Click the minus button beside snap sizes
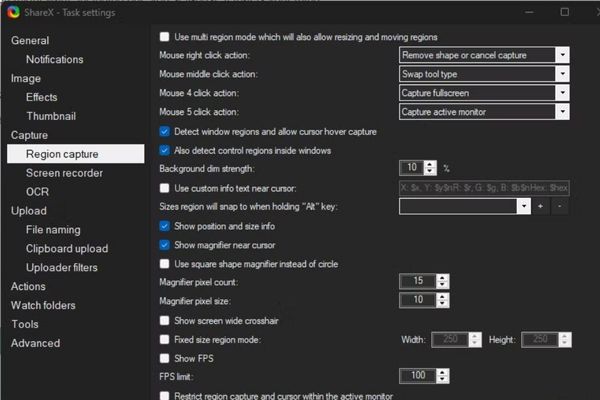Image resolution: width=600 pixels, height=400 pixels. pyautogui.click(x=559, y=206)
